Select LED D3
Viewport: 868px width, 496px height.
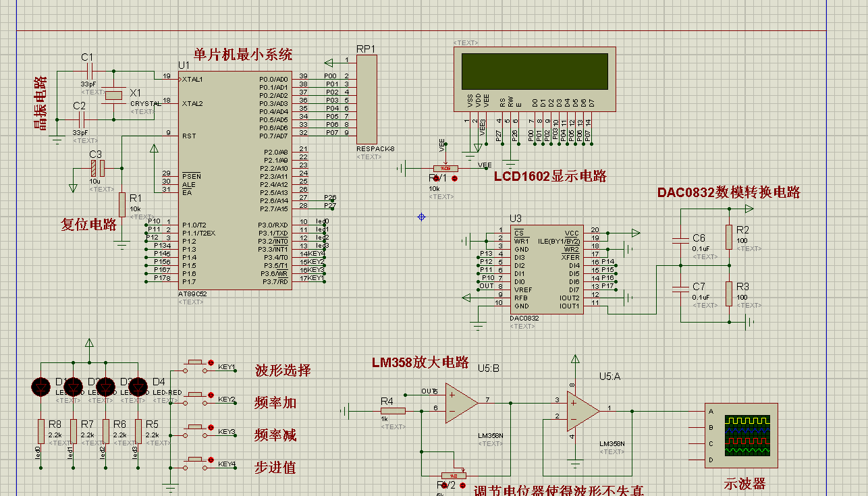(x=105, y=387)
